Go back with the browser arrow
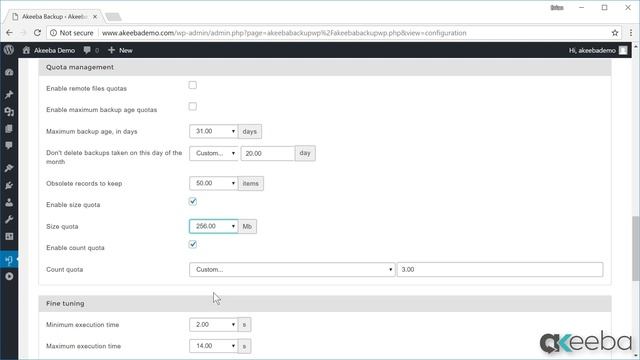640x360 pixels. [9, 33]
